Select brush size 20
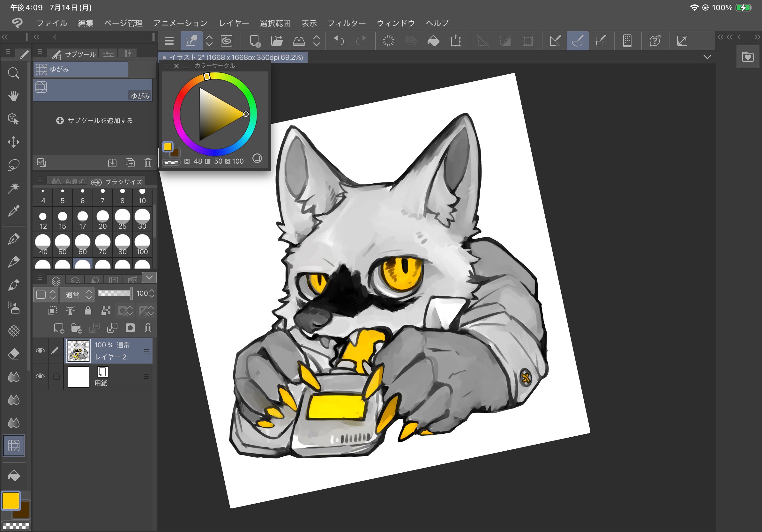This screenshot has width=762, height=532. [x=102, y=219]
